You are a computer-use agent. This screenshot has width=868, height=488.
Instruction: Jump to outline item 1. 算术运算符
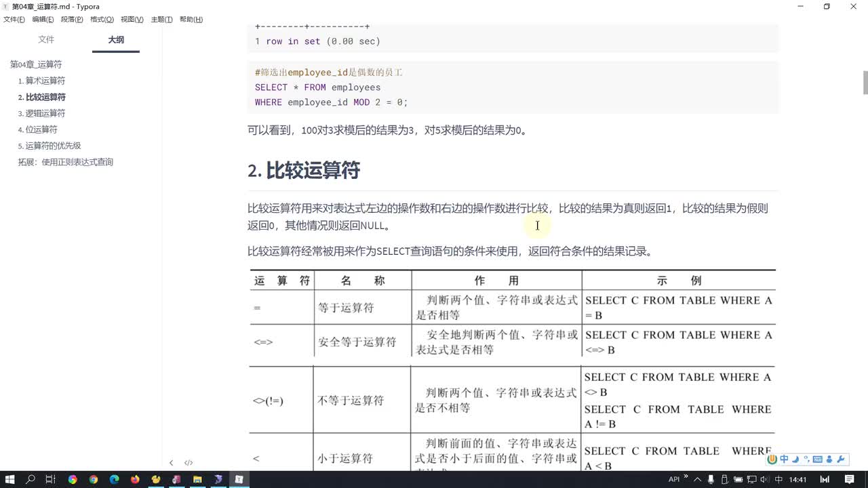[x=41, y=81]
